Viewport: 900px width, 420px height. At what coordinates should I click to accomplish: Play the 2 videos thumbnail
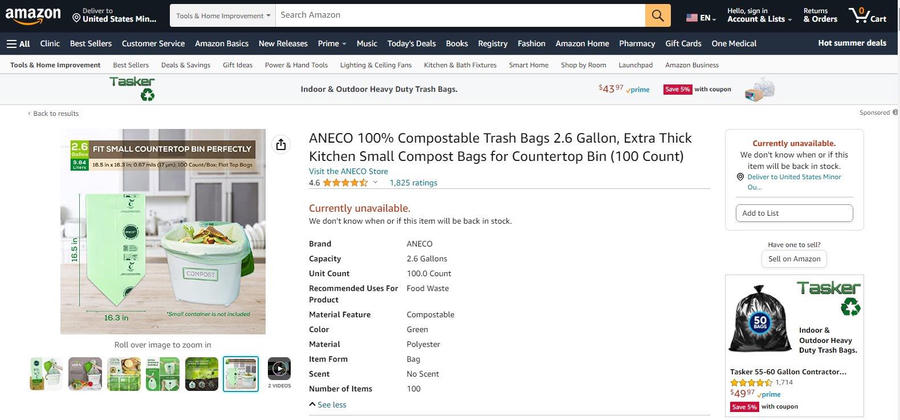point(279,370)
